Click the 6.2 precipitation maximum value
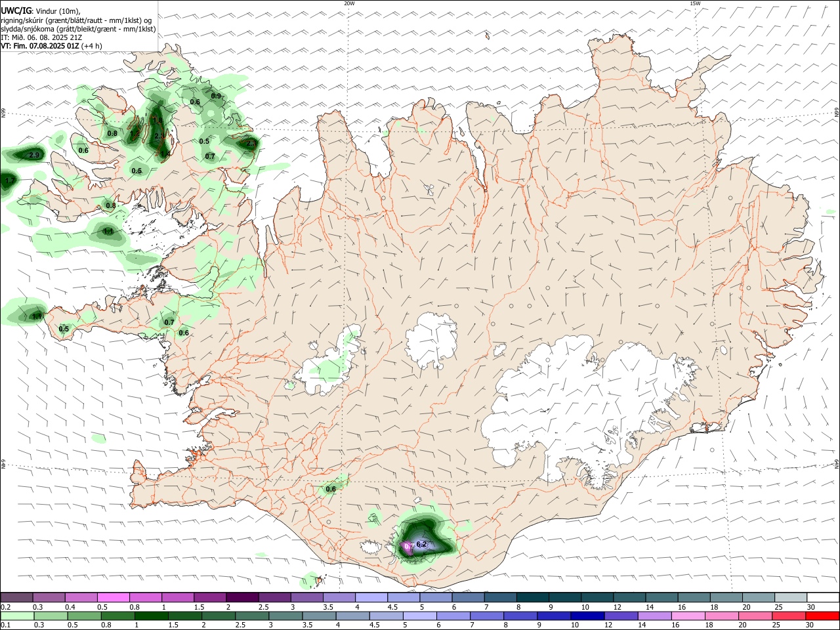 pos(421,545)
